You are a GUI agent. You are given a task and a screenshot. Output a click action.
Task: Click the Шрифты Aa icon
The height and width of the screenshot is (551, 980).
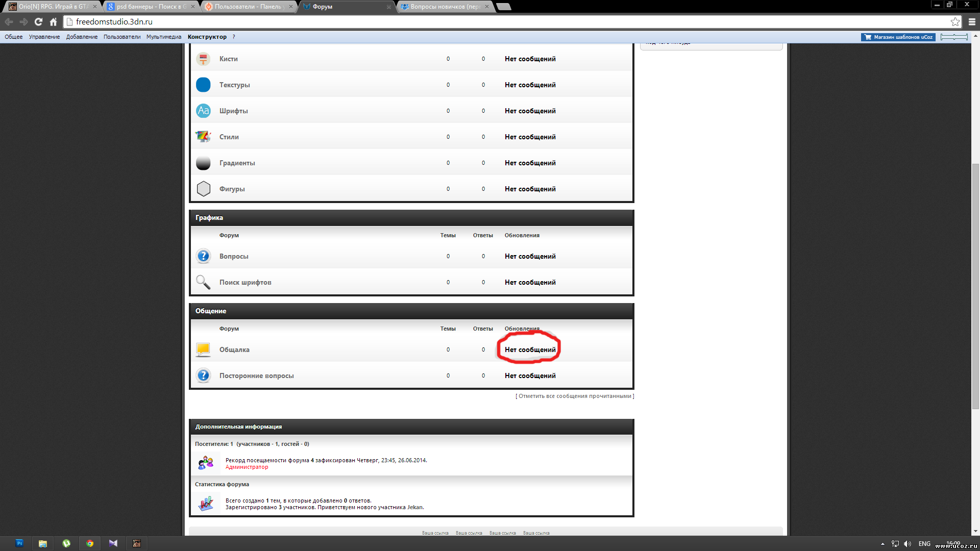click(x=203, y=111)
